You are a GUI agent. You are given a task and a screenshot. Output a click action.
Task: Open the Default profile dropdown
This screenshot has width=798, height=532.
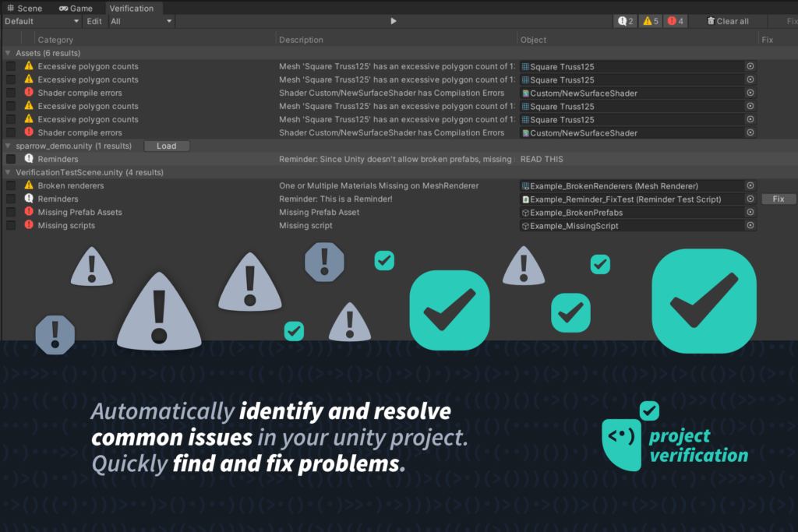(x=41, y=21)
